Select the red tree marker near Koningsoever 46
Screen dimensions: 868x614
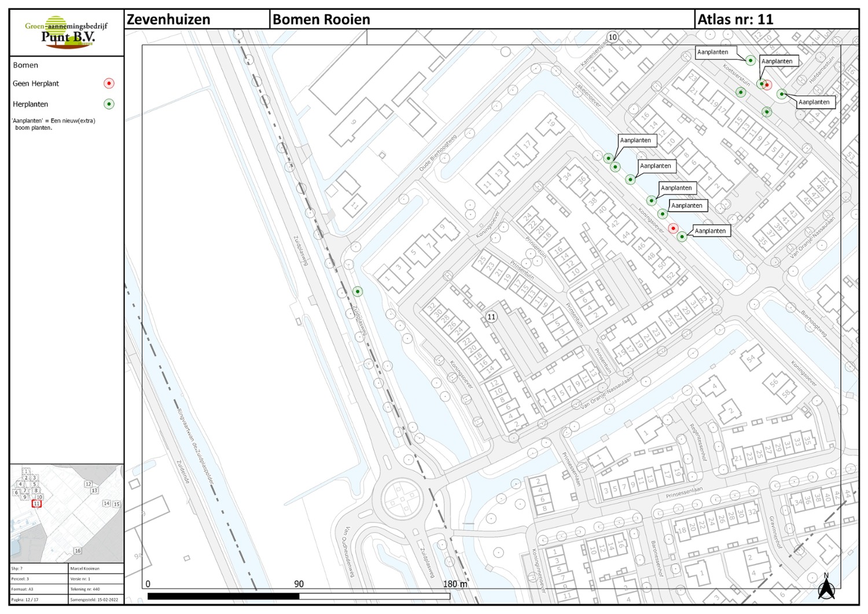tap(673, 228)
